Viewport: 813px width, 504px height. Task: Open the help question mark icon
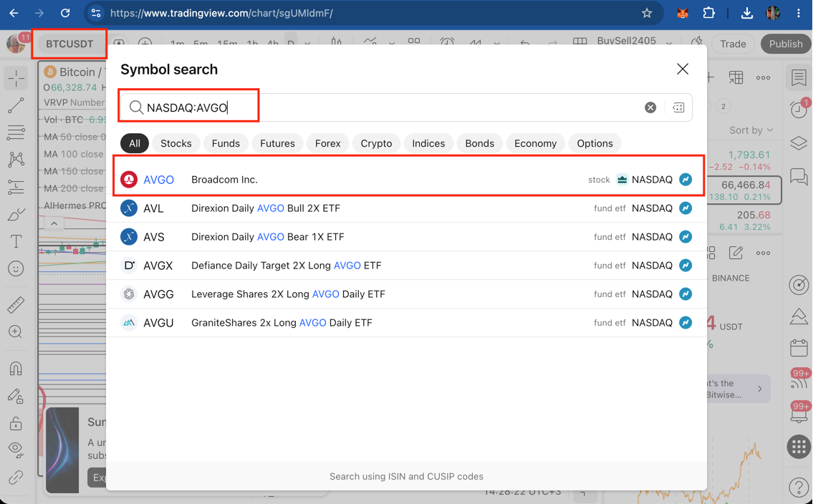(799, 487)
